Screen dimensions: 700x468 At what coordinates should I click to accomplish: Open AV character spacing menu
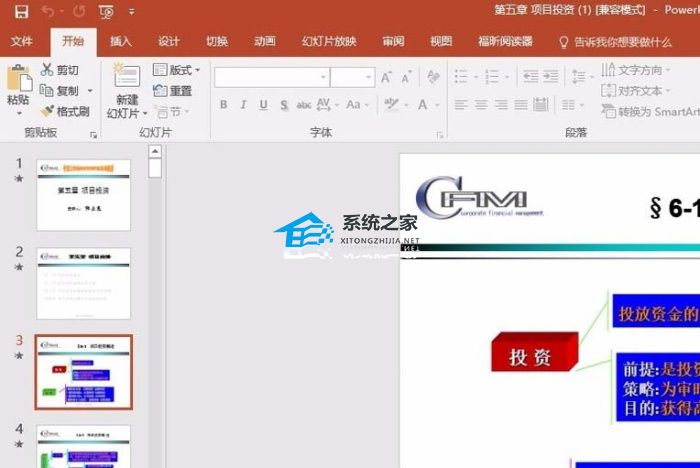327,105
